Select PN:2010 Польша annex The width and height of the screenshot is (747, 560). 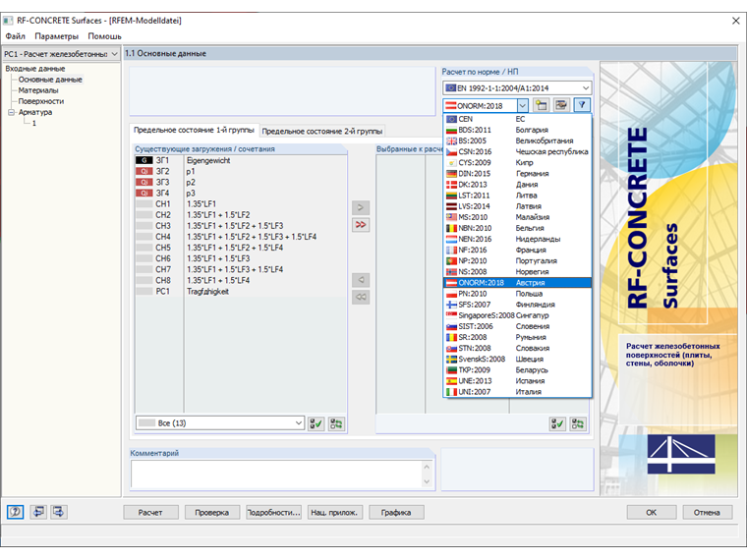tap(517, 294)
